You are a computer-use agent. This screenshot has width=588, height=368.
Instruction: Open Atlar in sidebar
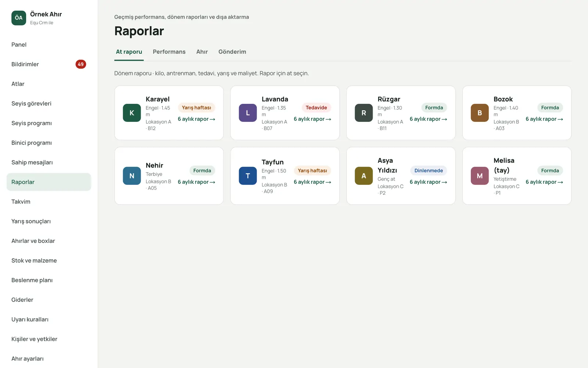pos(49,84)
